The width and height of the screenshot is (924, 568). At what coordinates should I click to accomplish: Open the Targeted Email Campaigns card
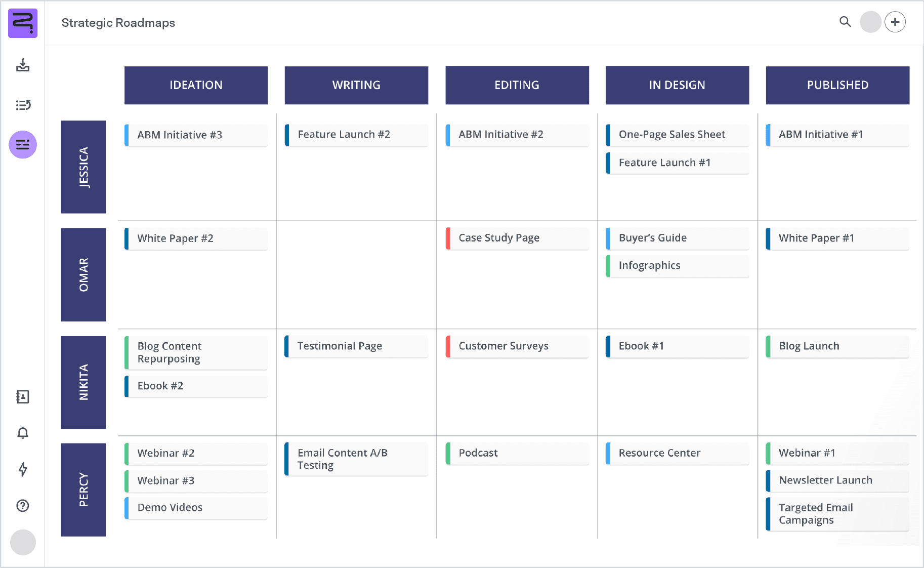tap(837, 513)
